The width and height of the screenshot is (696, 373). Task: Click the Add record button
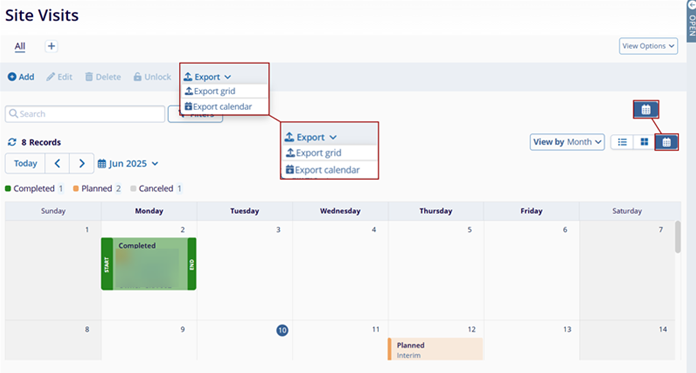(x=21, y=77)
